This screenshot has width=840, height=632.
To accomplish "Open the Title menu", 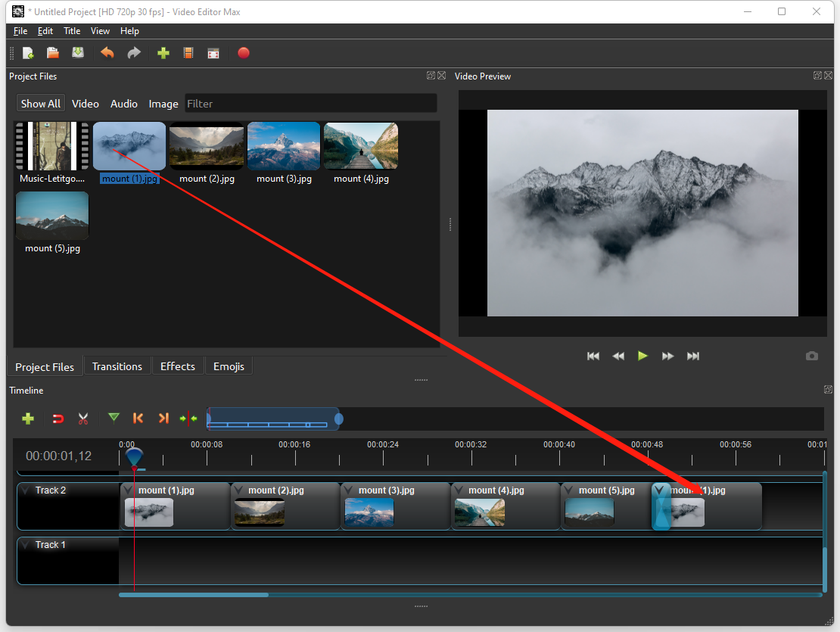I will [x=72, y=31].
